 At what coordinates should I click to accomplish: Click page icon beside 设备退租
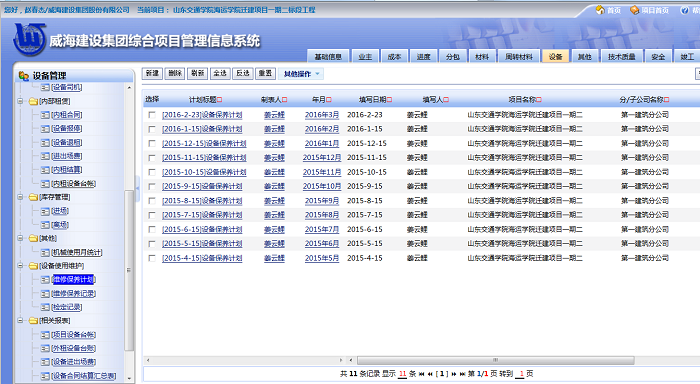(45, 142)
